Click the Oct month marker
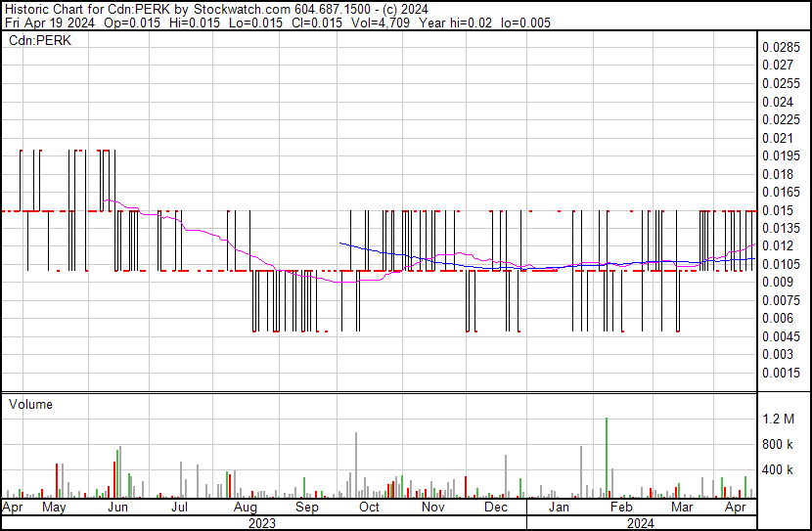Screen dimensions: 812x531 point(369,509)
